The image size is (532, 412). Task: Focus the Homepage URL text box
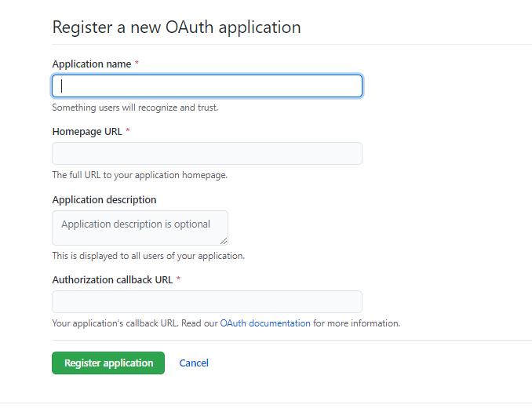pyautogui.click(x=207, y=154)
